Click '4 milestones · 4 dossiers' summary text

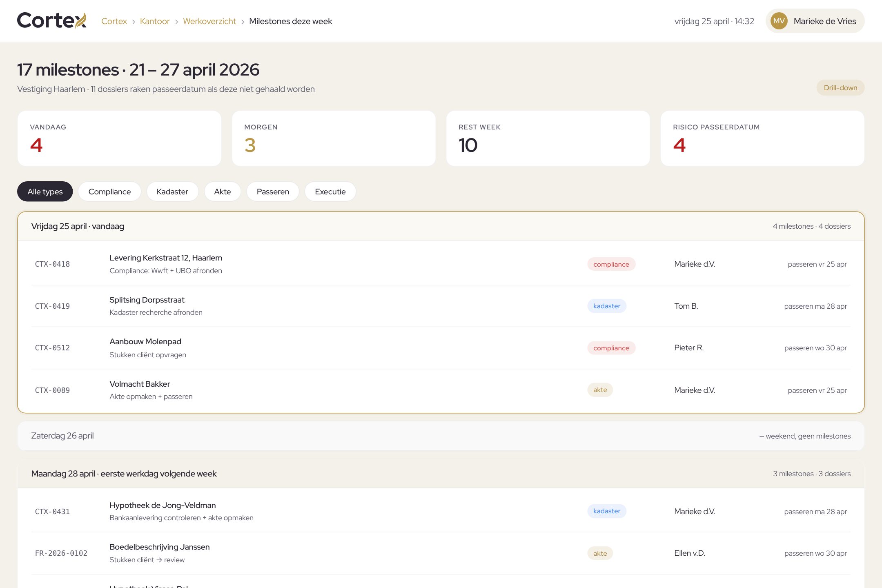tap(812, 226)
